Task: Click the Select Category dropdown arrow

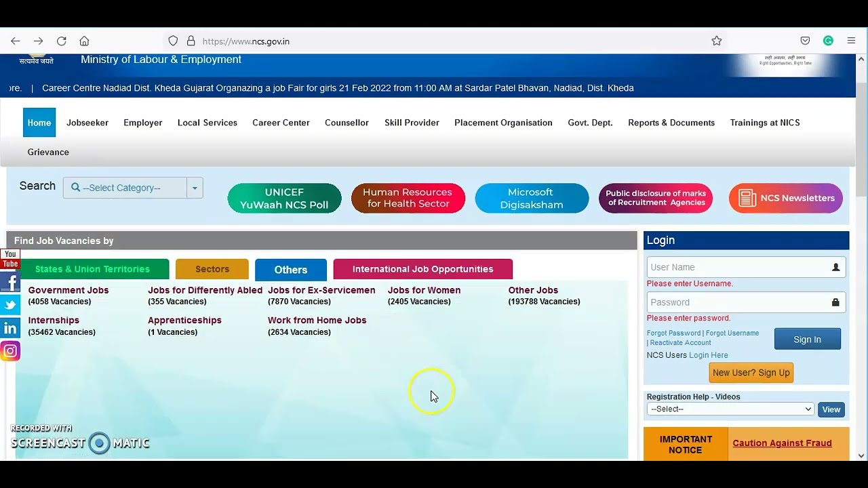Action: click(x=195, y=188)
